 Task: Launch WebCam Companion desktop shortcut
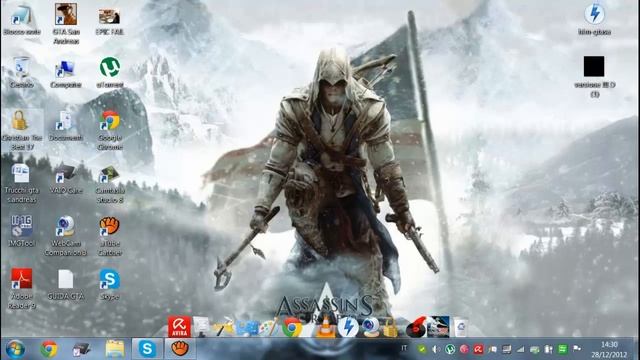click(66, 236)
